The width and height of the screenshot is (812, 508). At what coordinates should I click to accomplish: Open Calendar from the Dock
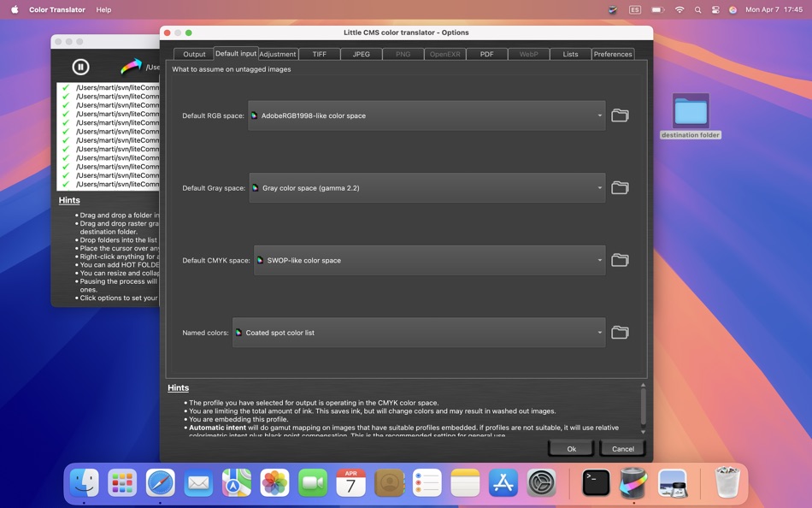(x=350, y=483)
